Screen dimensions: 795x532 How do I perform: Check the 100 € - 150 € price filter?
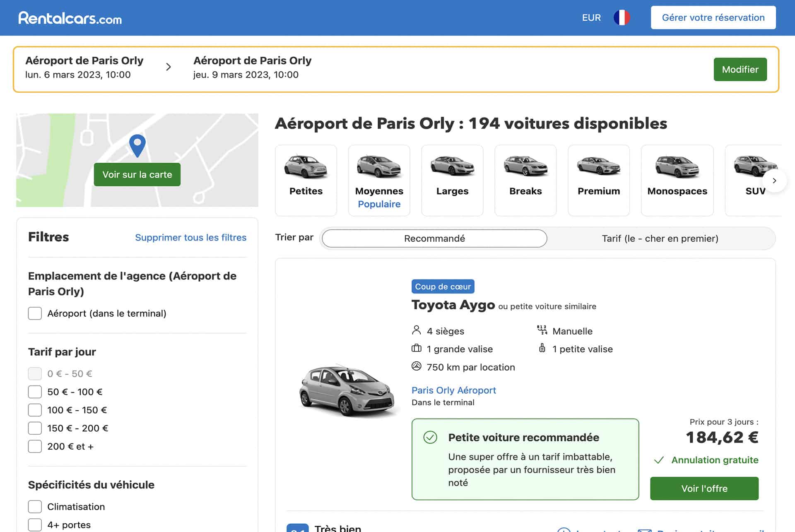pos(35,410)
